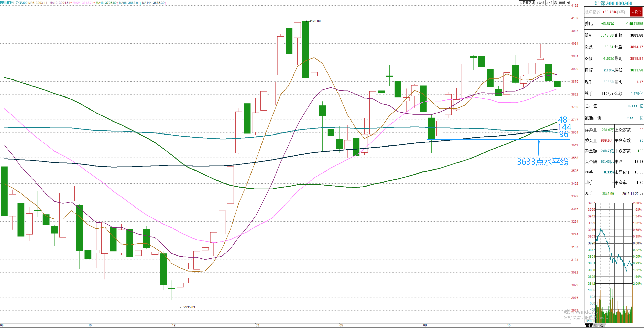Click the 4126.09 high price marker

[x=315, y=21]
